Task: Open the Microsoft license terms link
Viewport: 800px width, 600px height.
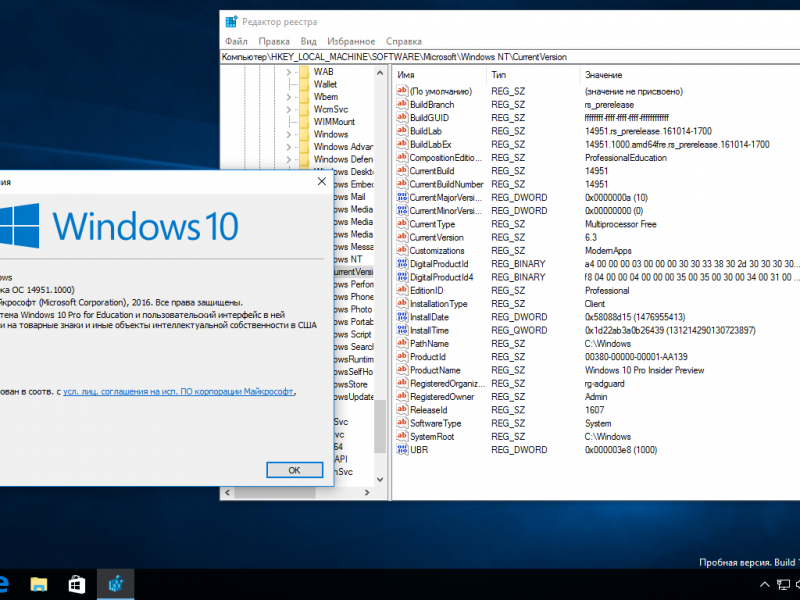Action: (179, 391)
